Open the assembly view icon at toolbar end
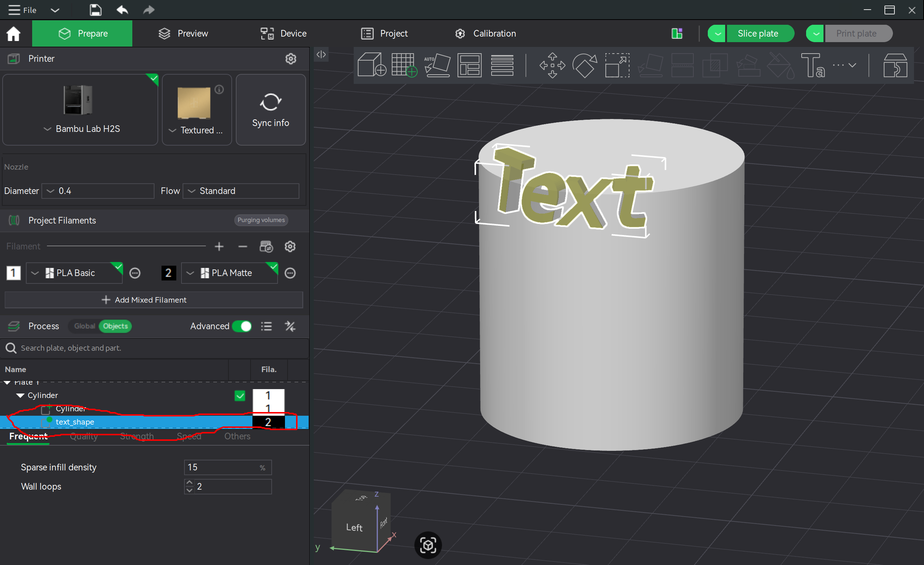Viewport: 924px width, 565px height. tap(895, 65)
